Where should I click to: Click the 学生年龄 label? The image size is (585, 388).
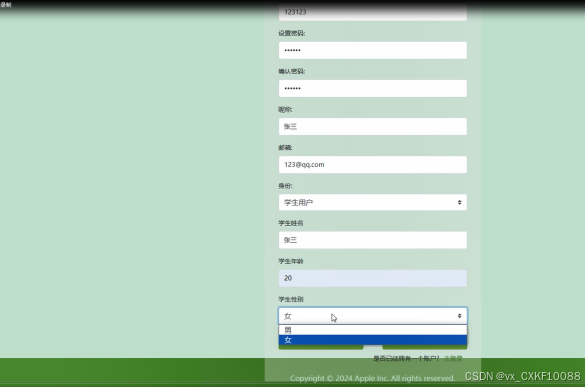[291, 261]
